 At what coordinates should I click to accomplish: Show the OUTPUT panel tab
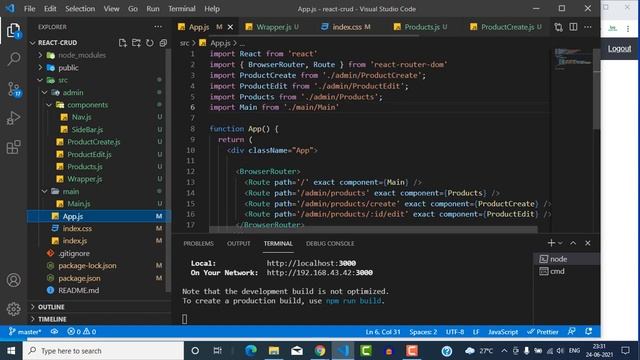(x=239, y=244)
